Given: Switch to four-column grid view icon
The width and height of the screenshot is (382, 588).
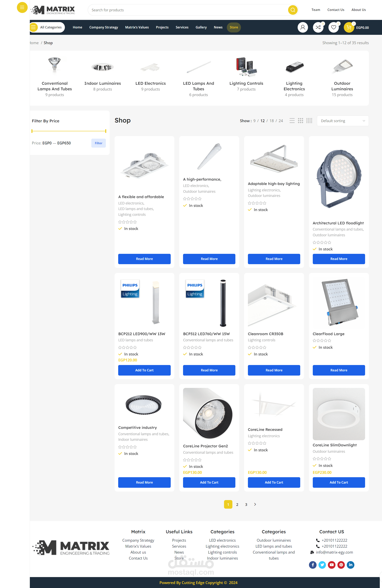Looking at the screenshot, I should tap(309, 121).
